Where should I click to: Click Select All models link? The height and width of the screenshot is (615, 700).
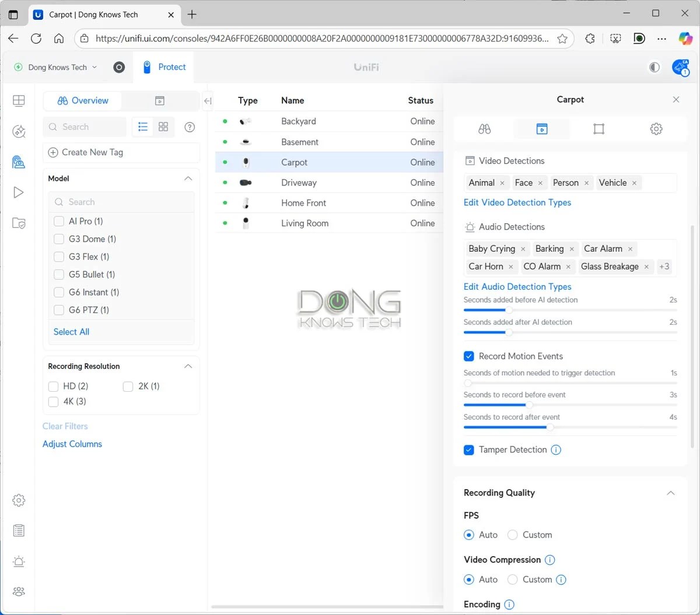[x=71, y=332]
